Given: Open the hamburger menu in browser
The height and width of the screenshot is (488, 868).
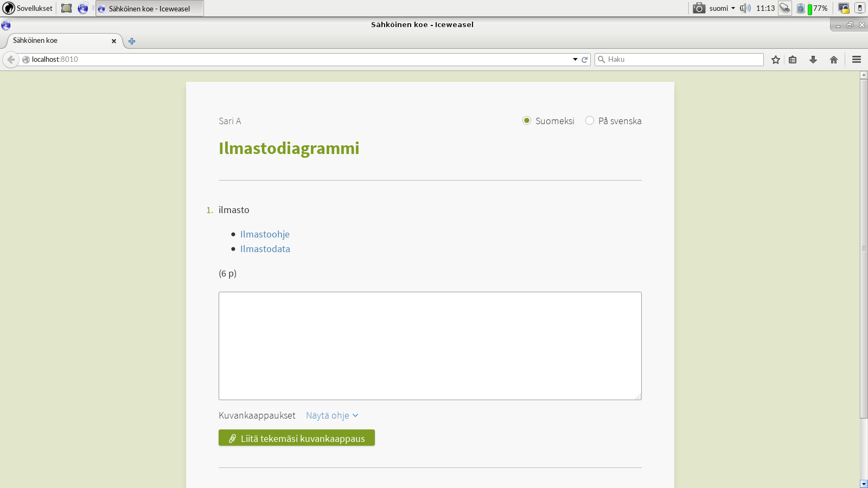Looking at the screenshot, I should coord(857,60).
